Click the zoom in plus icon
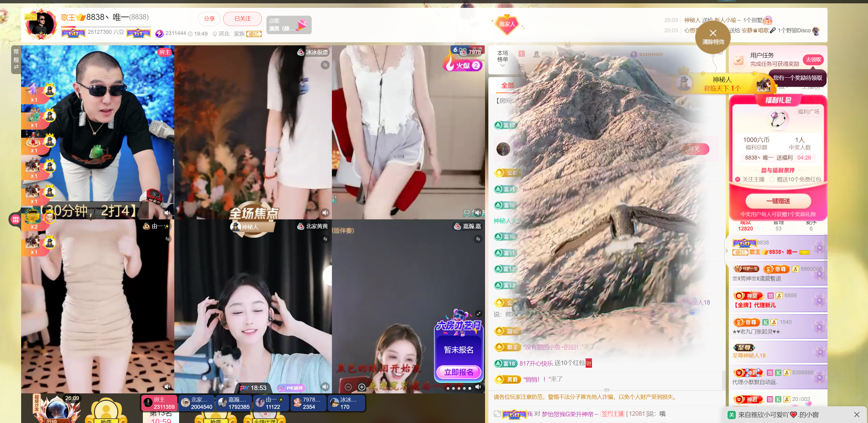Screen dimensions: 868x423 point(362,387)
